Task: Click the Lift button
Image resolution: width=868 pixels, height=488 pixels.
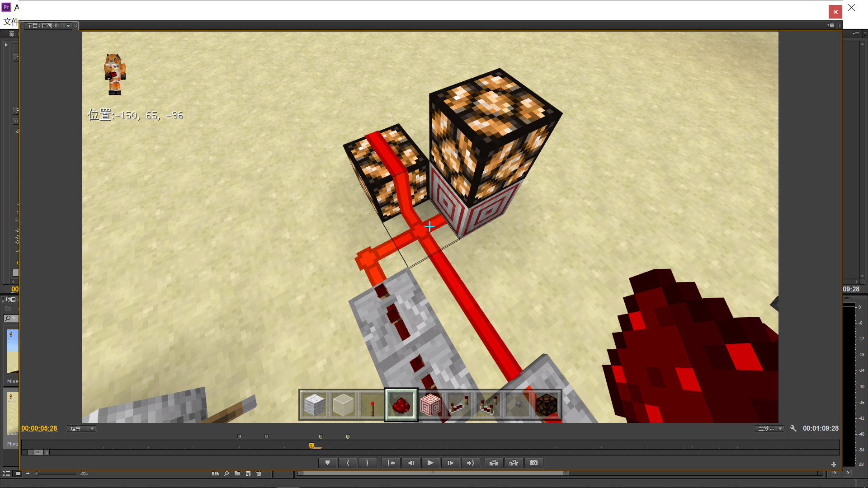Action: pos(494,463)
